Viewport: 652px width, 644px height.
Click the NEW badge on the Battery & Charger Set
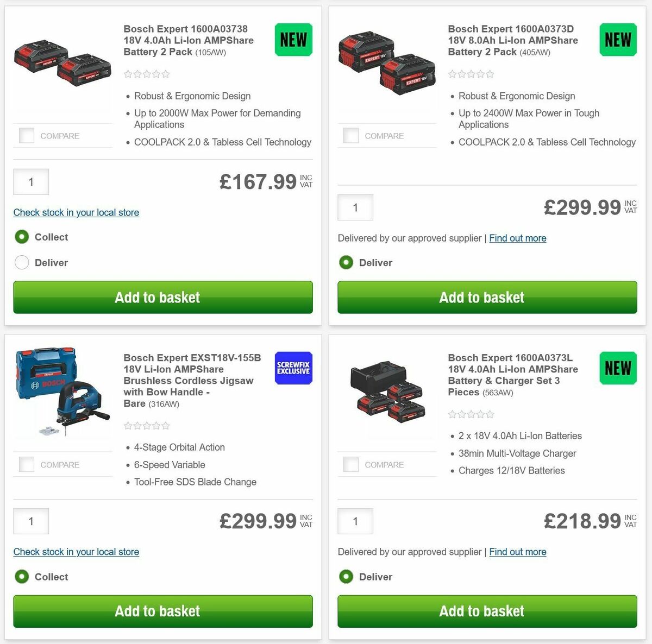(617, 368)
